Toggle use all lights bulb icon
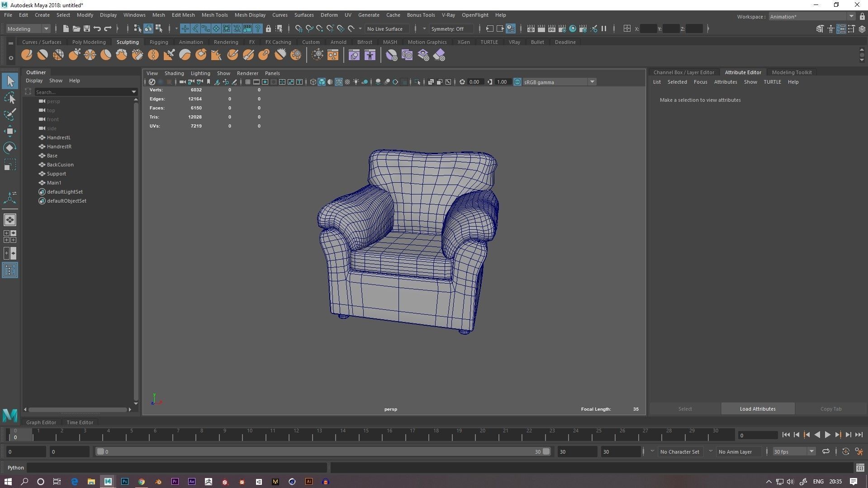Screen dimensions: 868x488 pos(356,82)
